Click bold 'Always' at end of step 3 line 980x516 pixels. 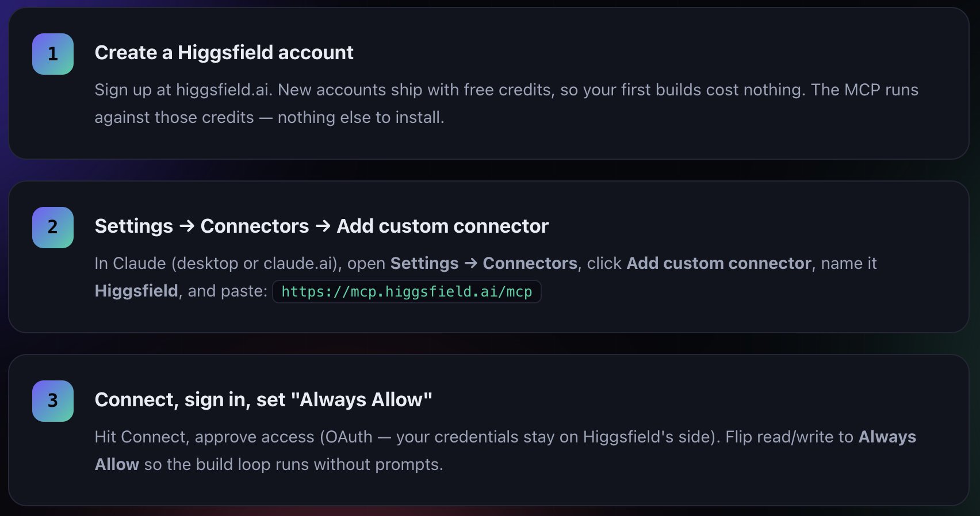(887, 437)
